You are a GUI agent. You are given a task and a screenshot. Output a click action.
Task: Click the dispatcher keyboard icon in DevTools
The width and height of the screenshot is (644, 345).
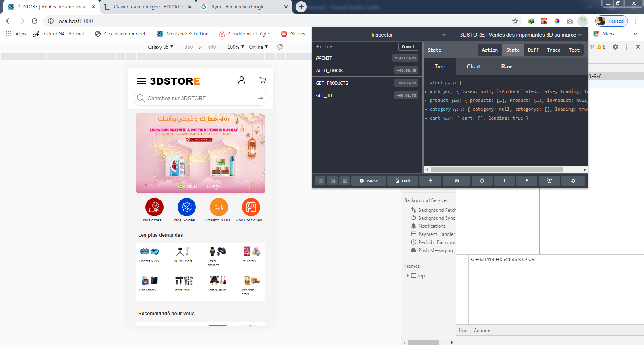pos(456,181)
